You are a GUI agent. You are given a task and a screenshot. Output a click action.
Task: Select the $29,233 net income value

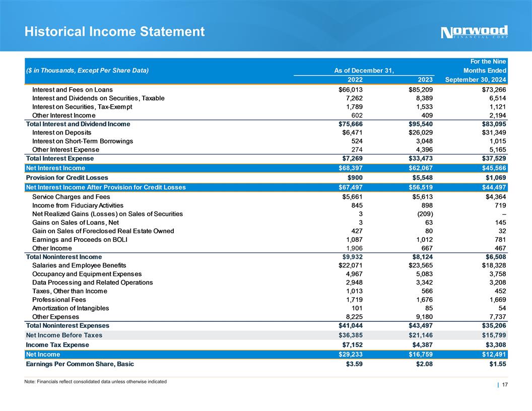[x=350, y=354]
